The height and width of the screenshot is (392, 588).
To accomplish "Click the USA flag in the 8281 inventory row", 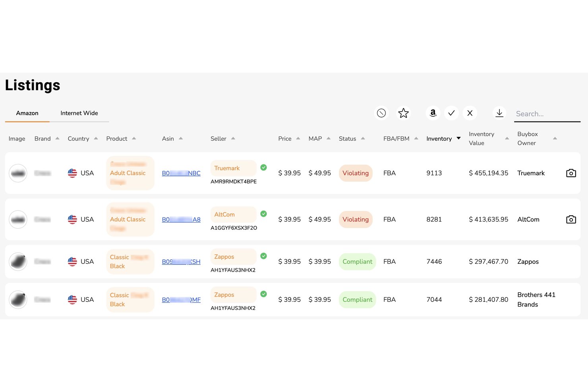I will coord(72,219).
